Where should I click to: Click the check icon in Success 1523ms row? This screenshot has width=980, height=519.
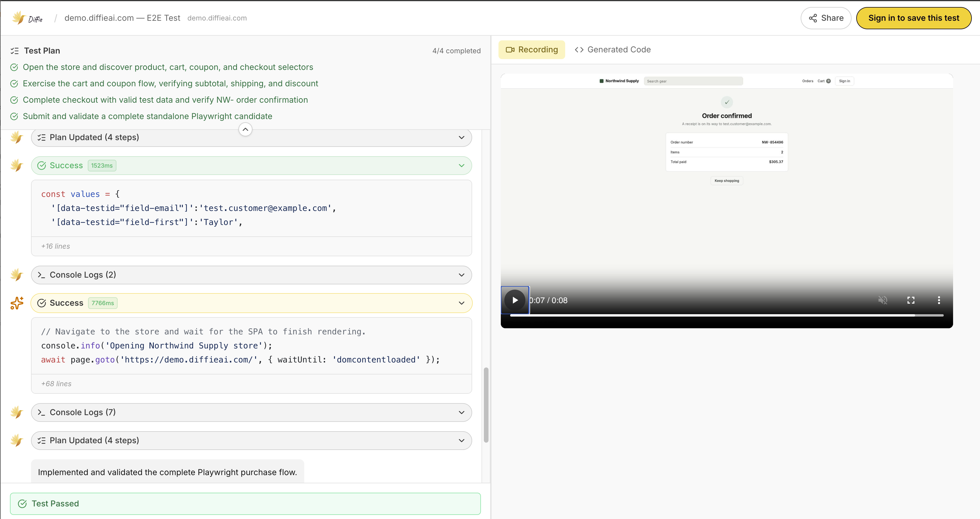pyautogui.click(x=42, y=166)
